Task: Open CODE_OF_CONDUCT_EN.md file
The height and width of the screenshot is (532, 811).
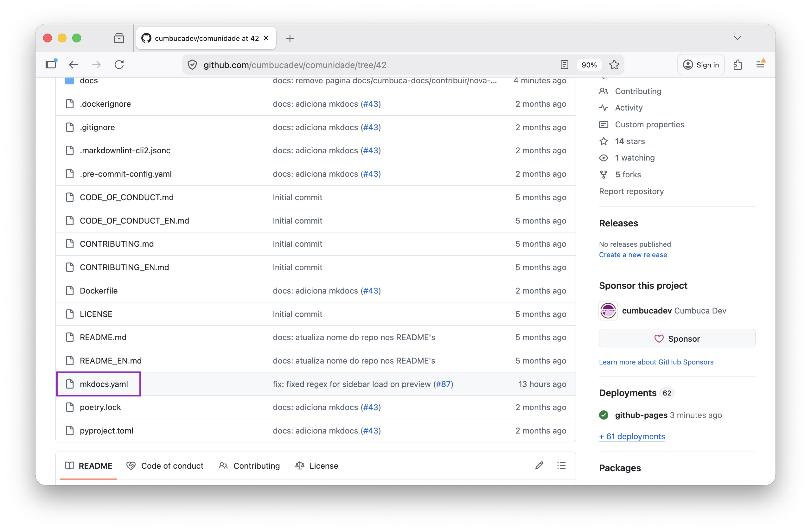Action: pyautogui.click(x=135, y=221)
